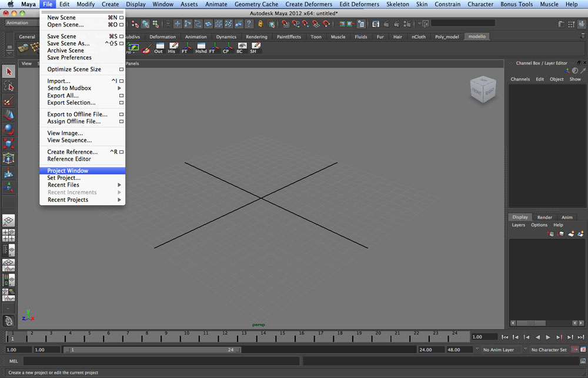Click the His shelf button
This screenshot has height=378, width=588.
[172, 48]
